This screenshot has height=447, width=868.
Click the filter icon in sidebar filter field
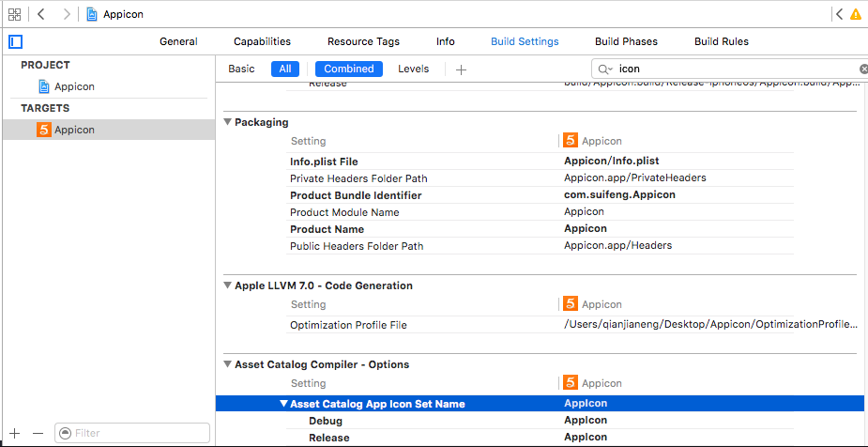(66, 433)
